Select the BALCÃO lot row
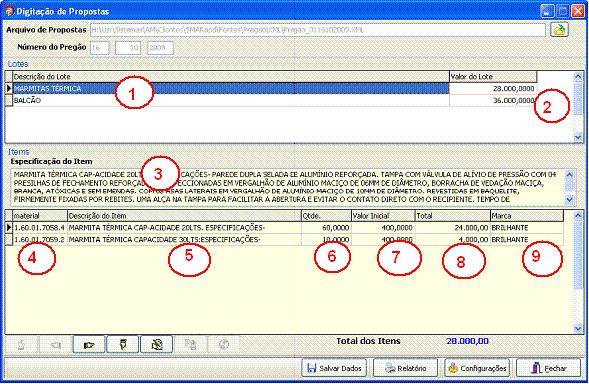This screenshot has width=589, height=384. tap(231, 100)
